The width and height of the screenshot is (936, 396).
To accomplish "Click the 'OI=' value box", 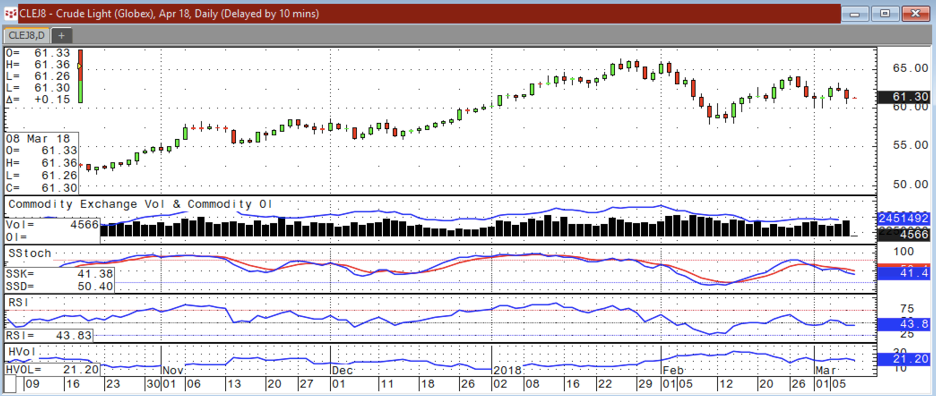I will (52, 237).
